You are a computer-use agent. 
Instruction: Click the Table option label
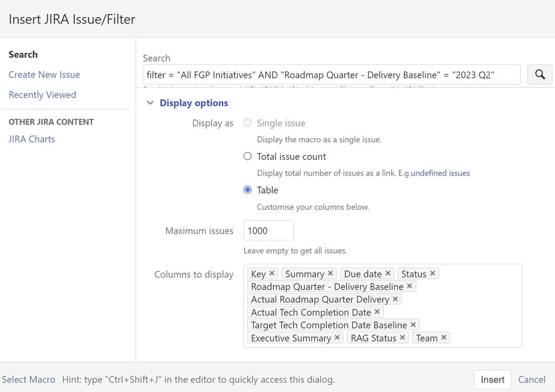(268, 190)
